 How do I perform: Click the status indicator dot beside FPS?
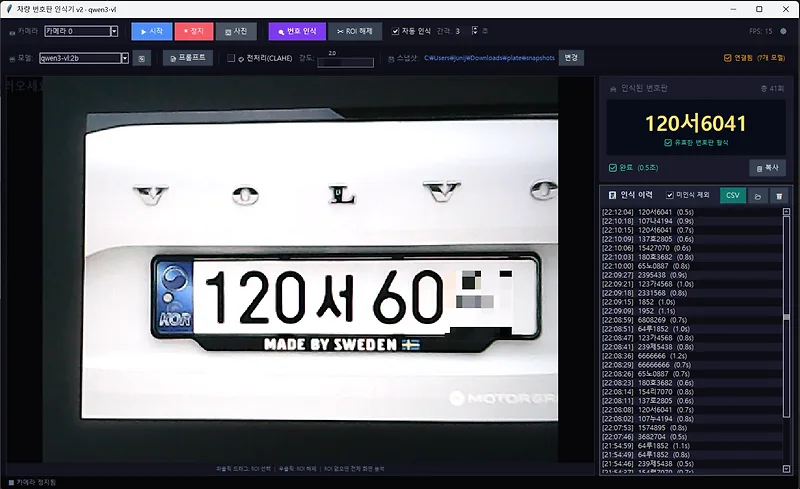click(783, 31)
